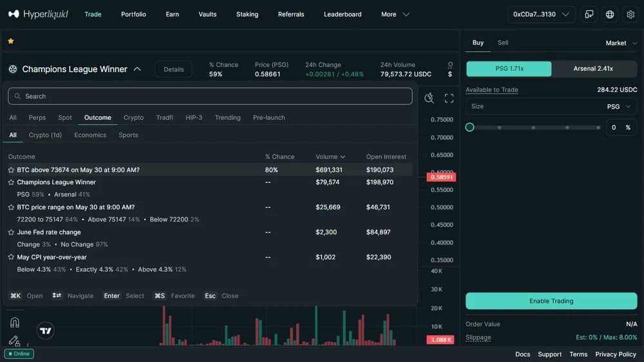Switch to the Sell tab

(503, 43)
